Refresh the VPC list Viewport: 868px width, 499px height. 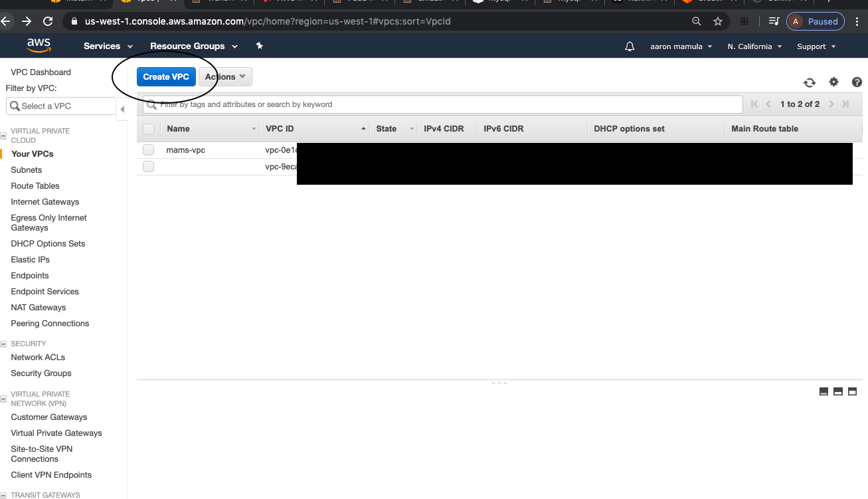810,82
